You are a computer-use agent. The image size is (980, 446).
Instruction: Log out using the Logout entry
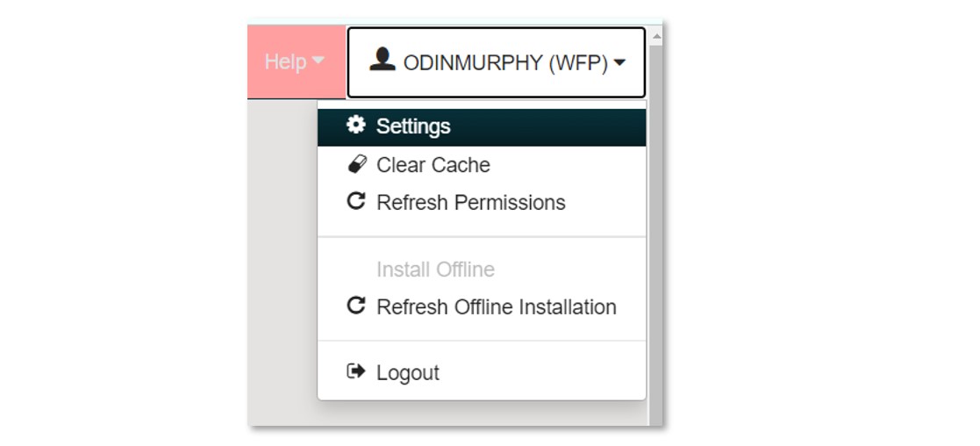(482, 373)
